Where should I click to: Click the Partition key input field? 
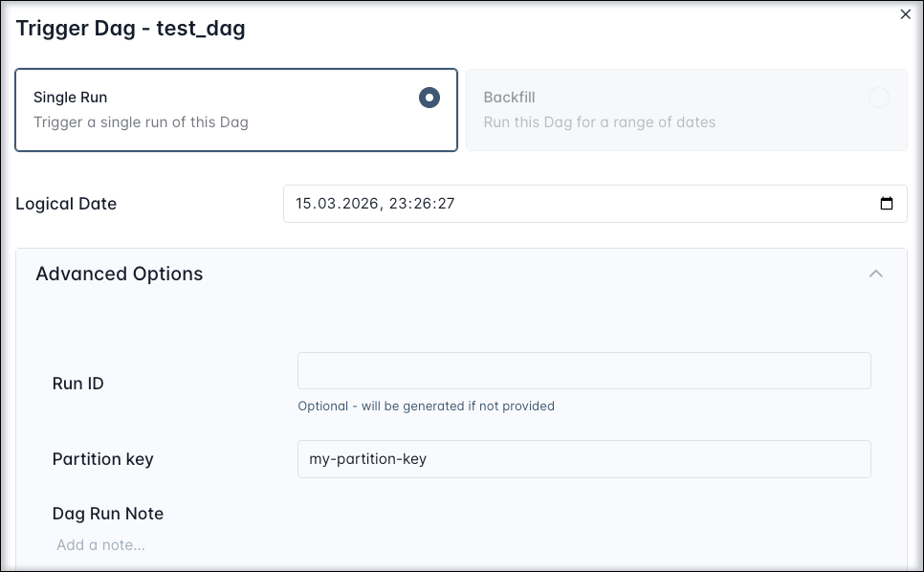click(583, 459)
